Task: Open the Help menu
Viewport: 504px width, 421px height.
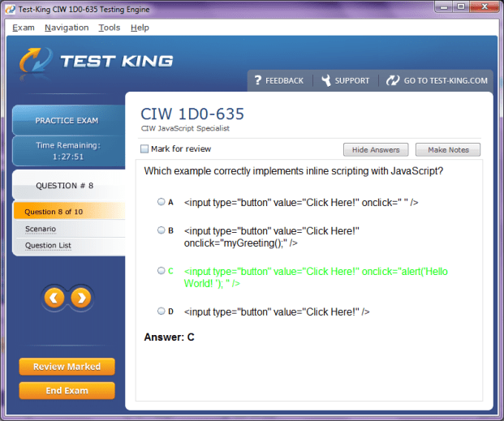Action: 140,28
